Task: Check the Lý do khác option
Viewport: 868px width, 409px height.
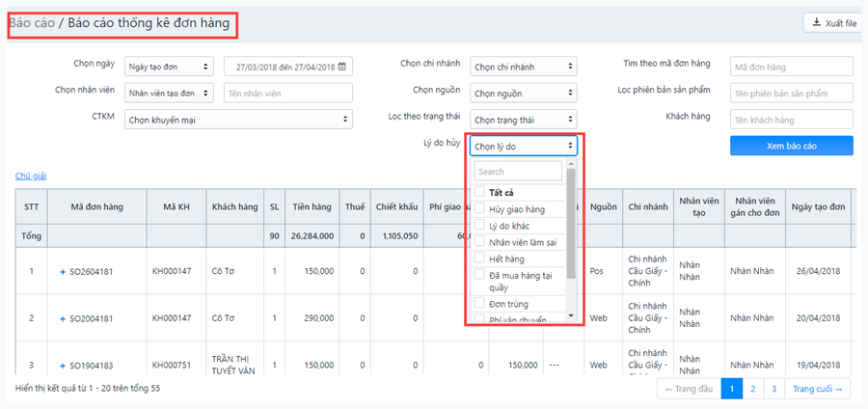Action: click(x=479, y=226)
